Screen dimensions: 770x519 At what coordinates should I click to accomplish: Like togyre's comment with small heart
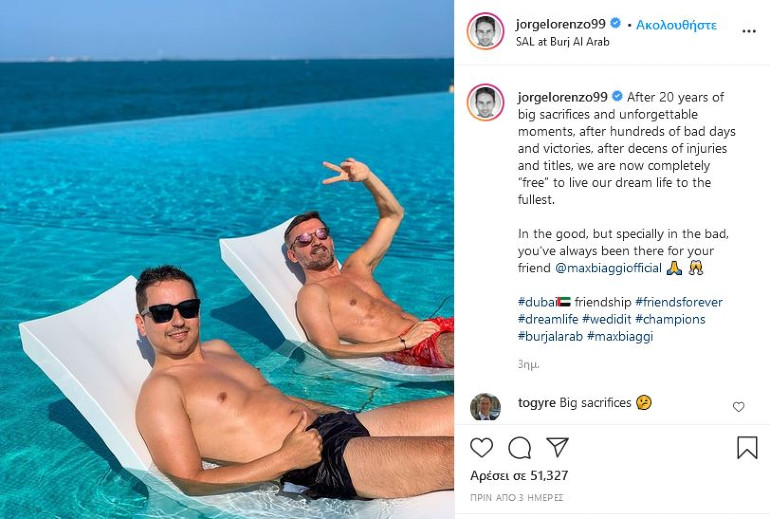coord(739,407)
